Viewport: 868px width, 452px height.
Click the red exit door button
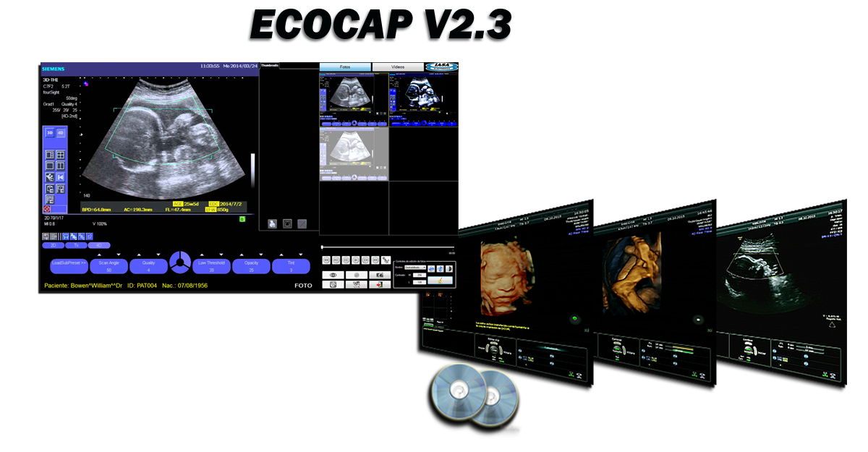tap(380, 284)
